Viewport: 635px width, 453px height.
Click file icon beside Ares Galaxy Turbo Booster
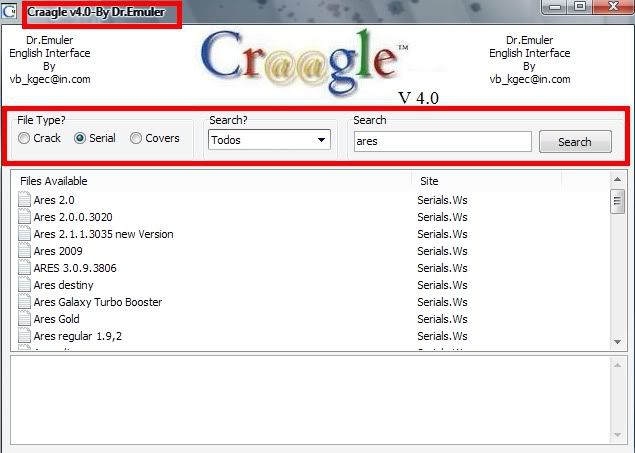pos(24,302)
